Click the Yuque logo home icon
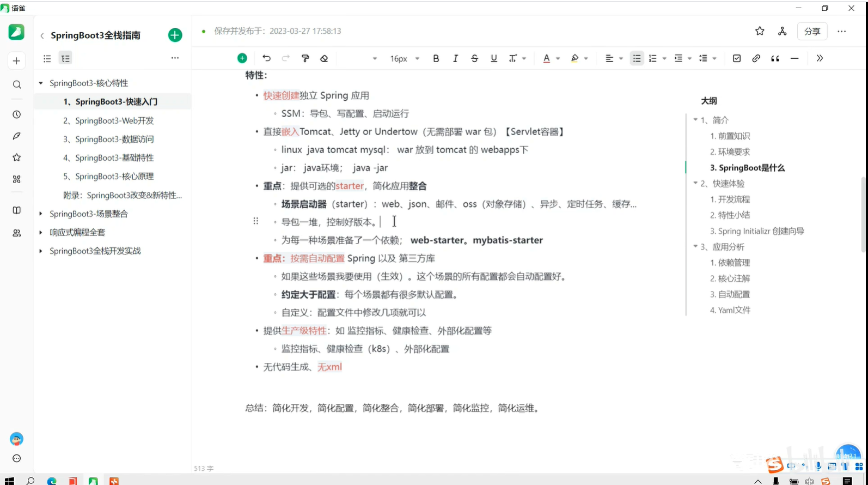This screenshot has width=868, height=485. pyautogui.click(x=16, y=32)
